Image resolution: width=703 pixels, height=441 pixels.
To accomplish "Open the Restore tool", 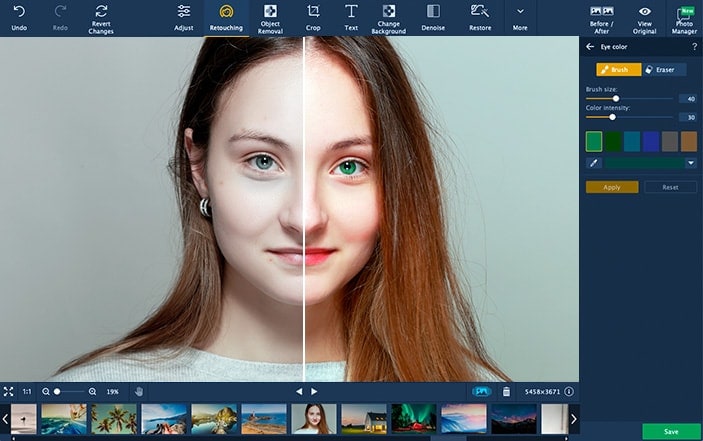I will point(480,17).
